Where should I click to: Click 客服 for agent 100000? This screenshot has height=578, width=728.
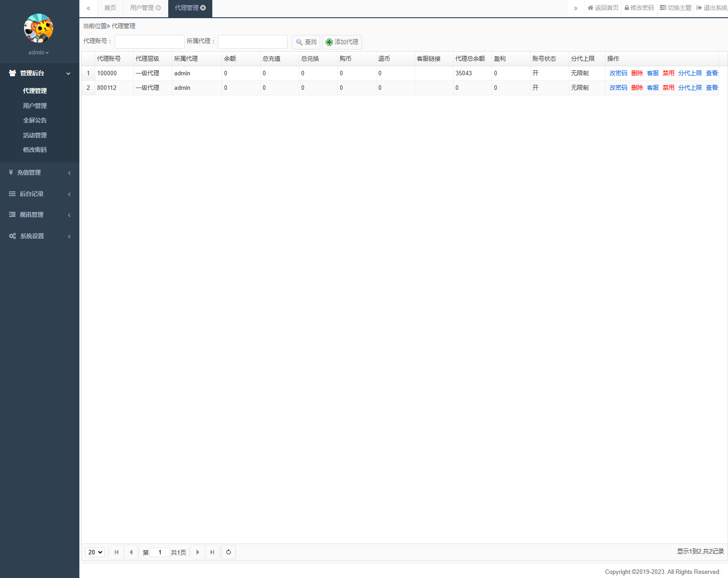coord(653,73)
